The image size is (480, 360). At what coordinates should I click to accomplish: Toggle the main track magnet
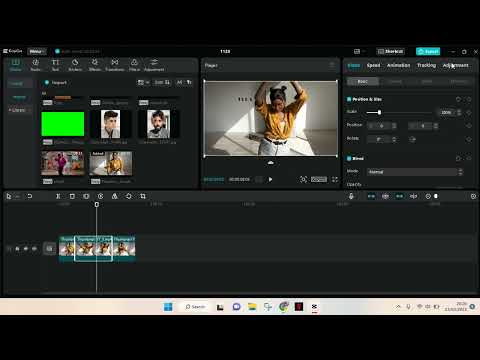click(371, 196)
